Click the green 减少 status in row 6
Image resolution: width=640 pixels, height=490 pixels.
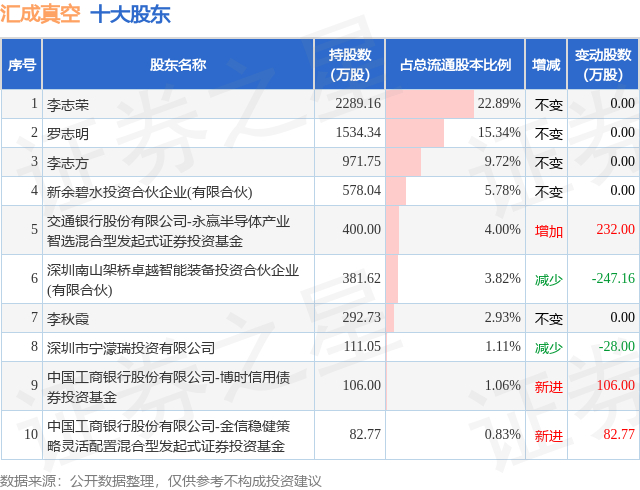[549, 280]
